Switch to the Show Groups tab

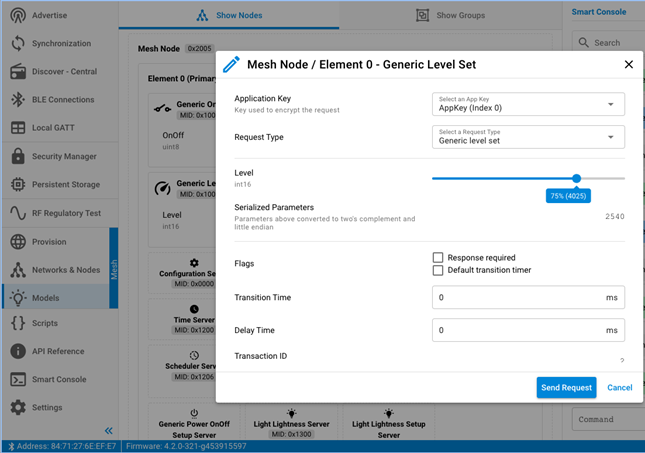(451, 16)
